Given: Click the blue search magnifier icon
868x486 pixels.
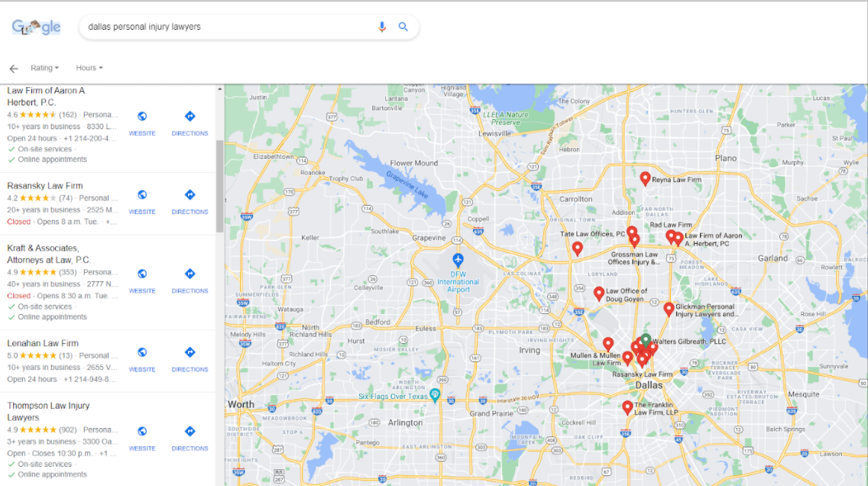Looking at the screenshot, I should pos(403,27).
